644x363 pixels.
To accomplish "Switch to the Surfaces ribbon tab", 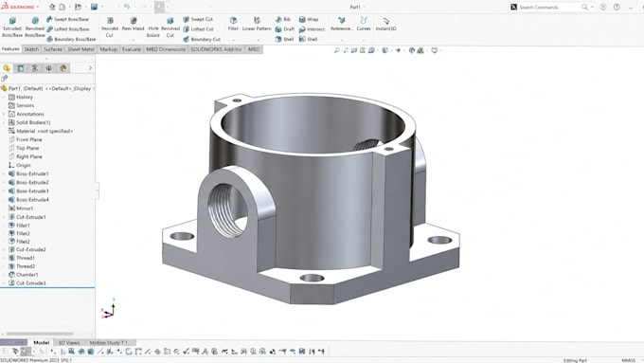I will coord(53,49).
